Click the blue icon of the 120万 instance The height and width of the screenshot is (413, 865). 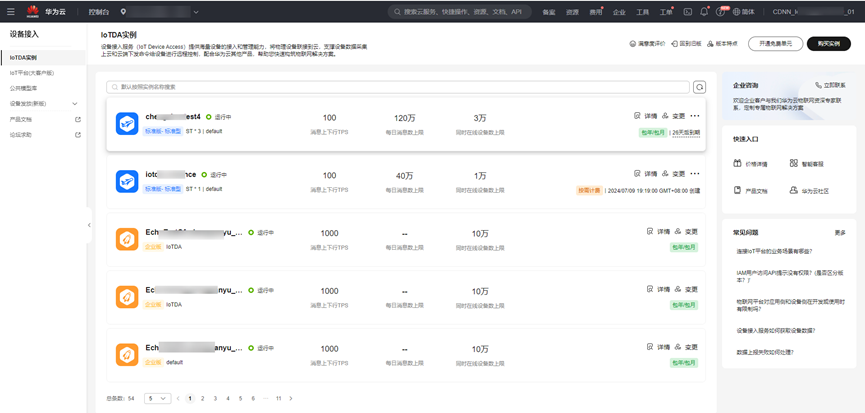pos(127,124)
